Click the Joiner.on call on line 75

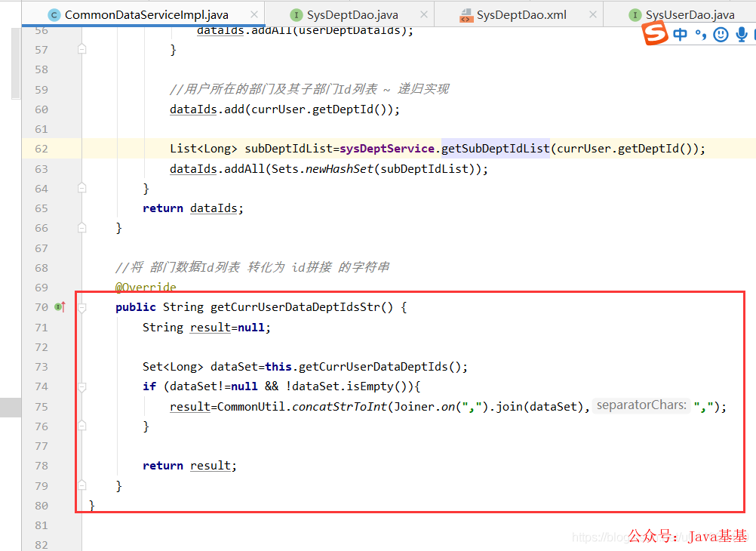pos(425,407)
